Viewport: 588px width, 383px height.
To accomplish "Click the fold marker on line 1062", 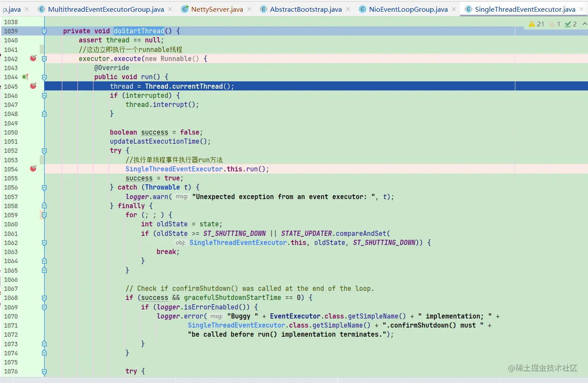I will 44,242.
